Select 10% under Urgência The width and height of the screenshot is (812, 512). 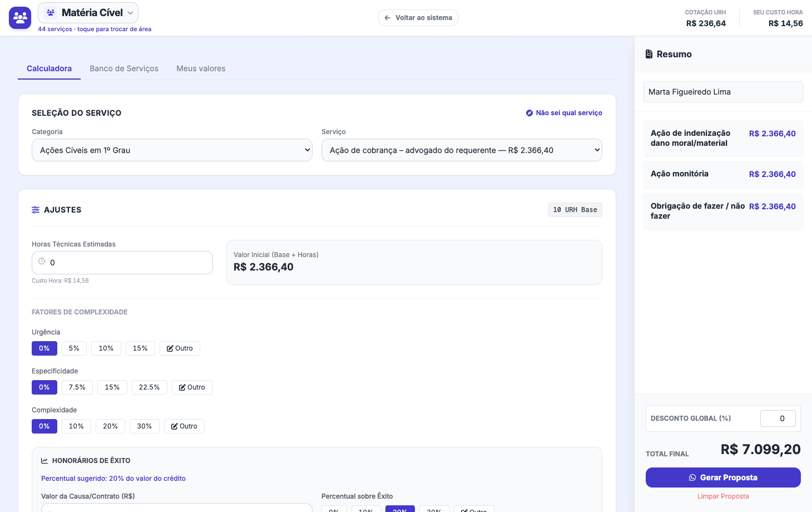pos(106,348)
